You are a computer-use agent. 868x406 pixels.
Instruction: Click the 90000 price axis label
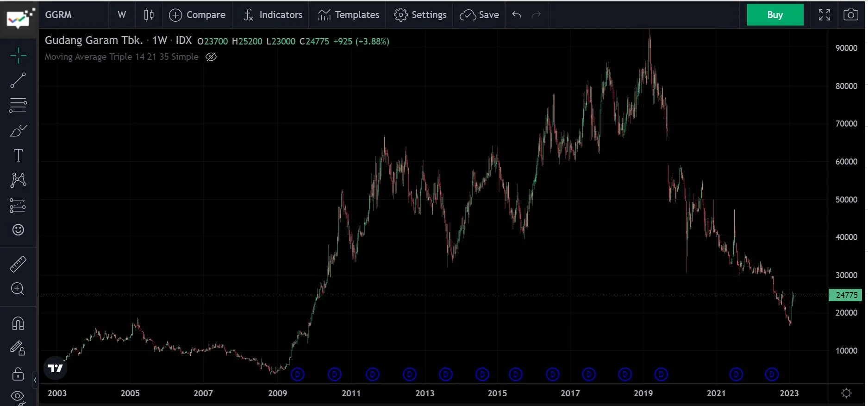846,48
